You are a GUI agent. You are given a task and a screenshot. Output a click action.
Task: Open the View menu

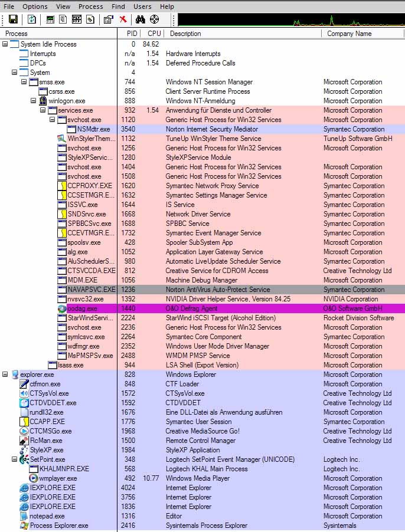(x=63, y=6)
